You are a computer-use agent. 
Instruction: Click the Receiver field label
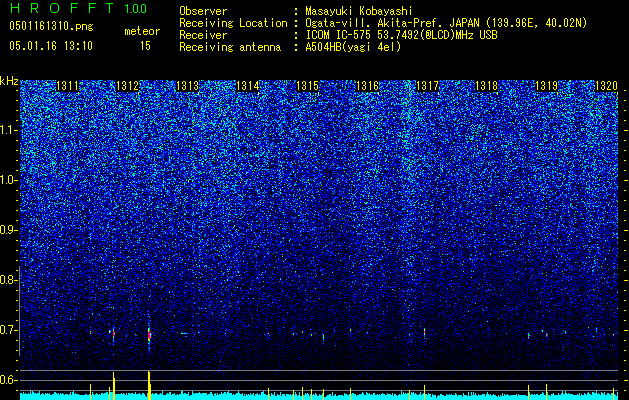[x=203, y=35]
